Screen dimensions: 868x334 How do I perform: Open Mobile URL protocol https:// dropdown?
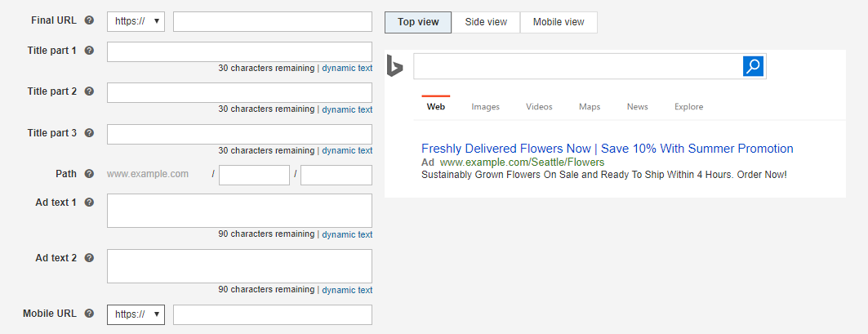136,314
